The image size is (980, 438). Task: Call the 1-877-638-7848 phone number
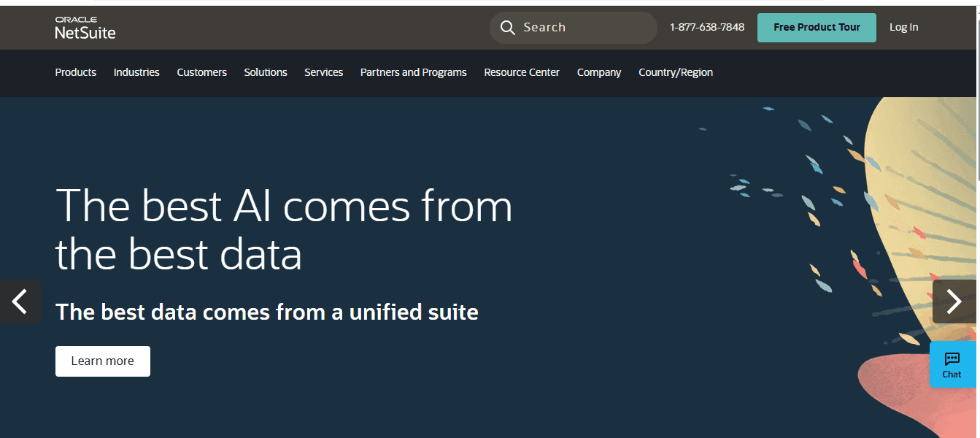(x=706, y=27)
